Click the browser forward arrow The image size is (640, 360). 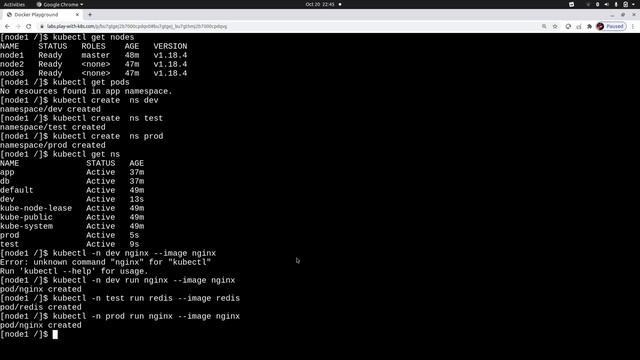tap(18, 27)
